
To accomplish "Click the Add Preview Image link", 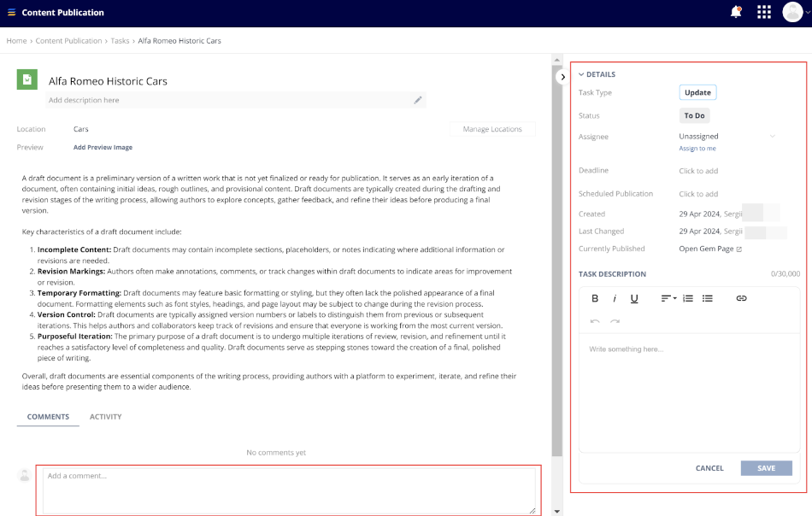I will coord(103,148).
